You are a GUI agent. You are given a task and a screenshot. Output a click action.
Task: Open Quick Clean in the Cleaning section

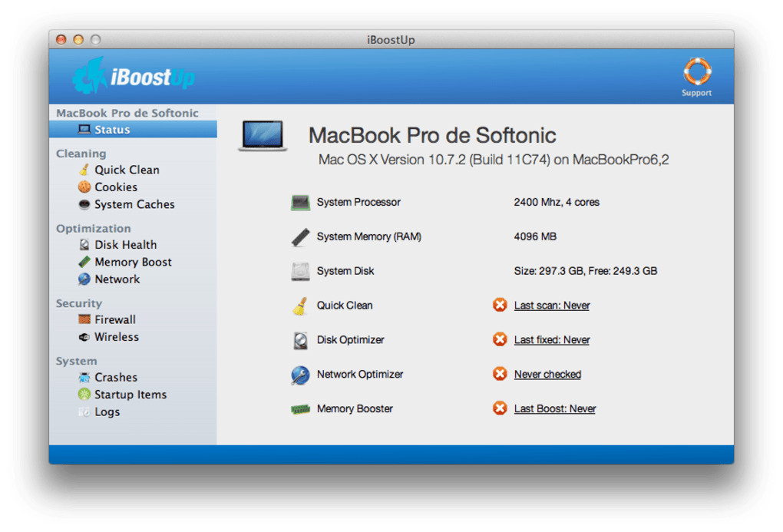tap(127, 170)
